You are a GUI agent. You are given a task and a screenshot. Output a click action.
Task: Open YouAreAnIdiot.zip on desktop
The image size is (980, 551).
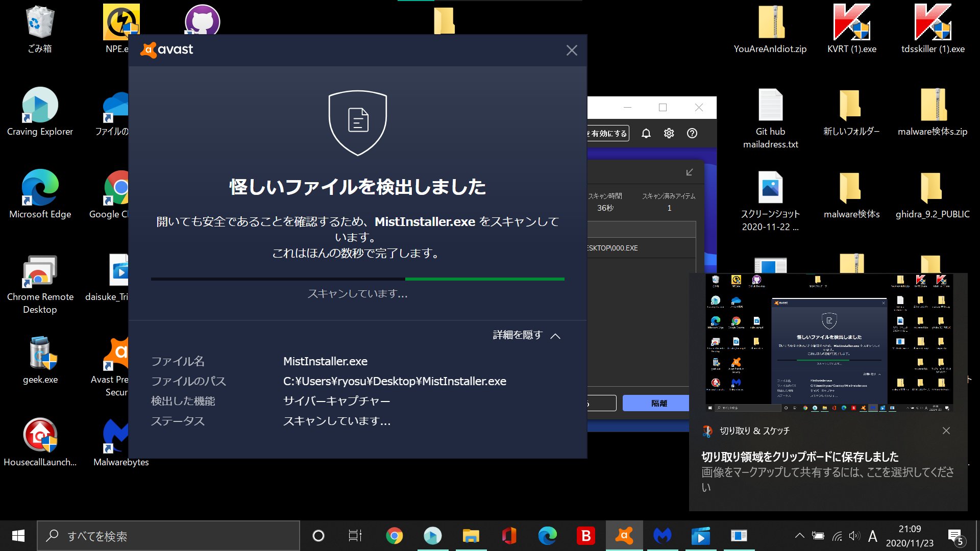(x=770, y=30)
